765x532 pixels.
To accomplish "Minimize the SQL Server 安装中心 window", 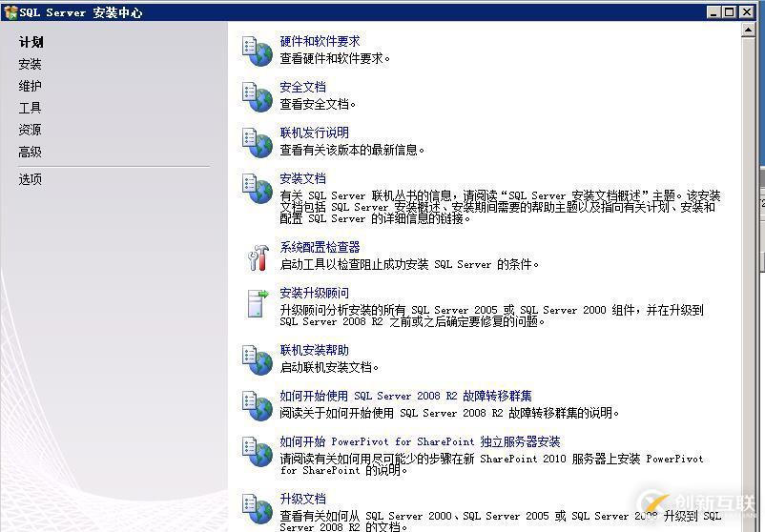I will pos(713,12).
